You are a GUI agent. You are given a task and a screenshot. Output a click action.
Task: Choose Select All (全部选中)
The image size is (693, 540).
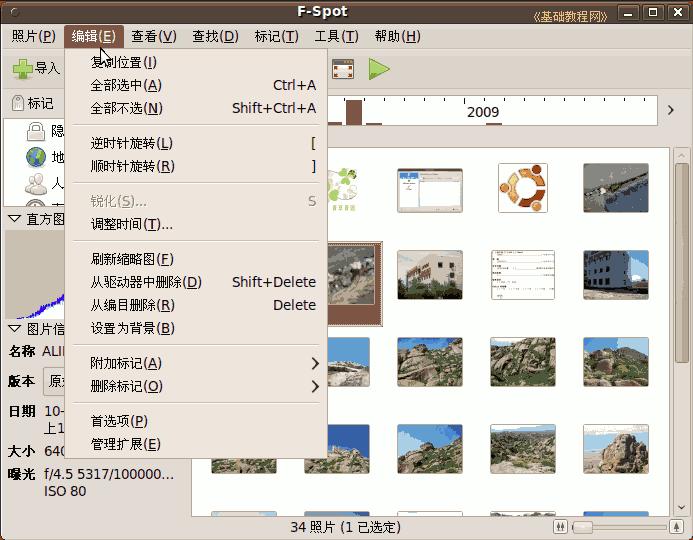tap(196, 85)
